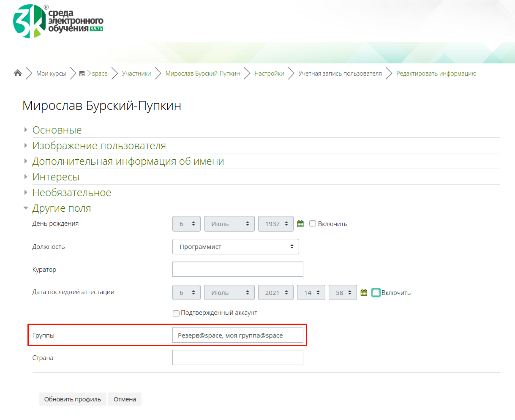Click the site logo at top left
This screenshot has height=420, width=515.
pos(58,21)
